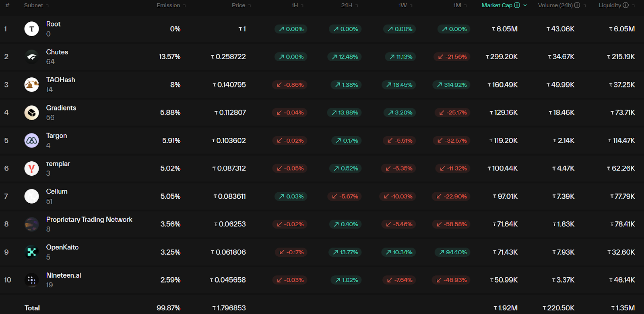Click the Chutes subnet logo

(32, 57)
